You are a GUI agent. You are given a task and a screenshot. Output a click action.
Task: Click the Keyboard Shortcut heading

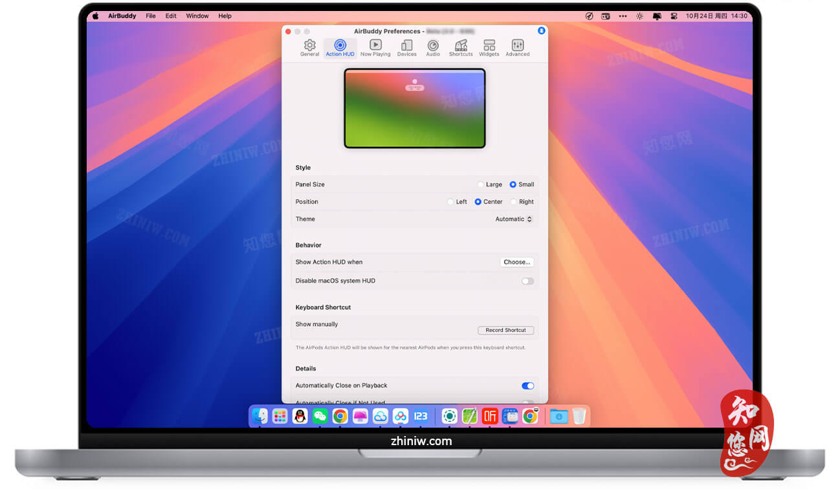323,307
